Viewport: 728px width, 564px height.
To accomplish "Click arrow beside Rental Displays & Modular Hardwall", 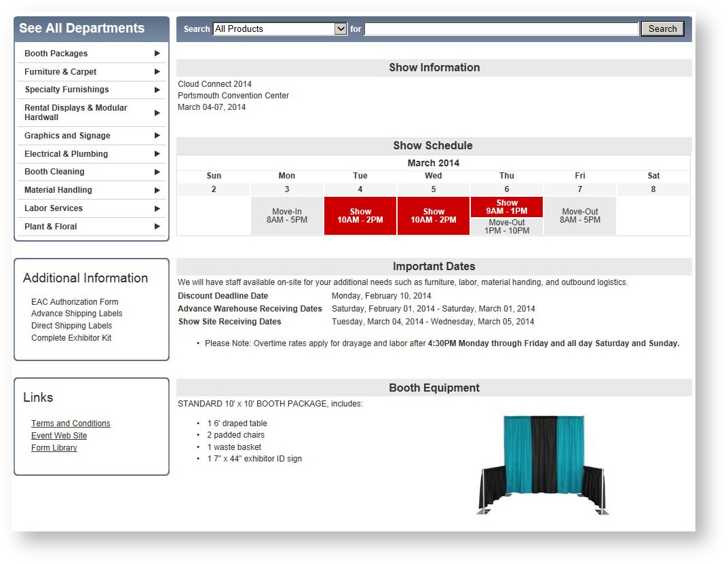I will tap(157, 113).
